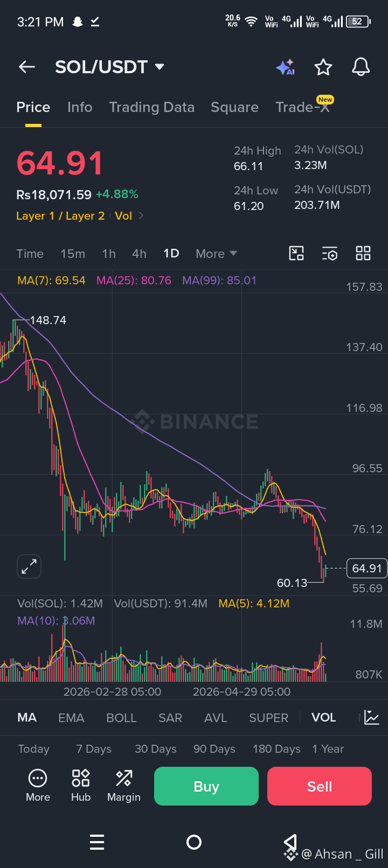
Task: Open the Square tab
Action: 234,107
